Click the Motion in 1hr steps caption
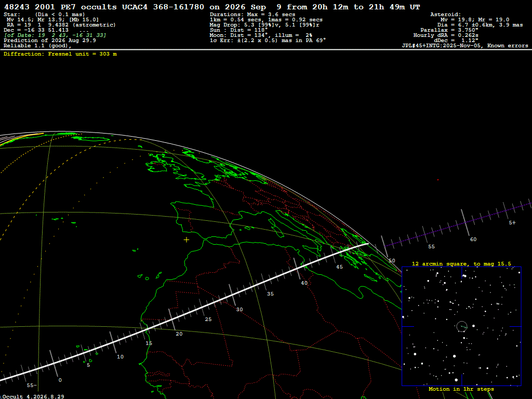532x399 pixels. 461,389
